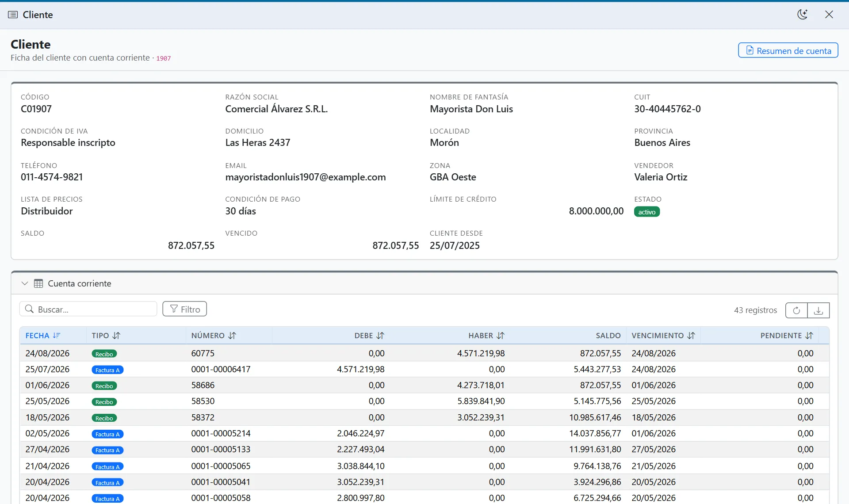The image size is (849, 504).
Task: Toggle dark mode with the moon icon
Action: click(803, 15)
